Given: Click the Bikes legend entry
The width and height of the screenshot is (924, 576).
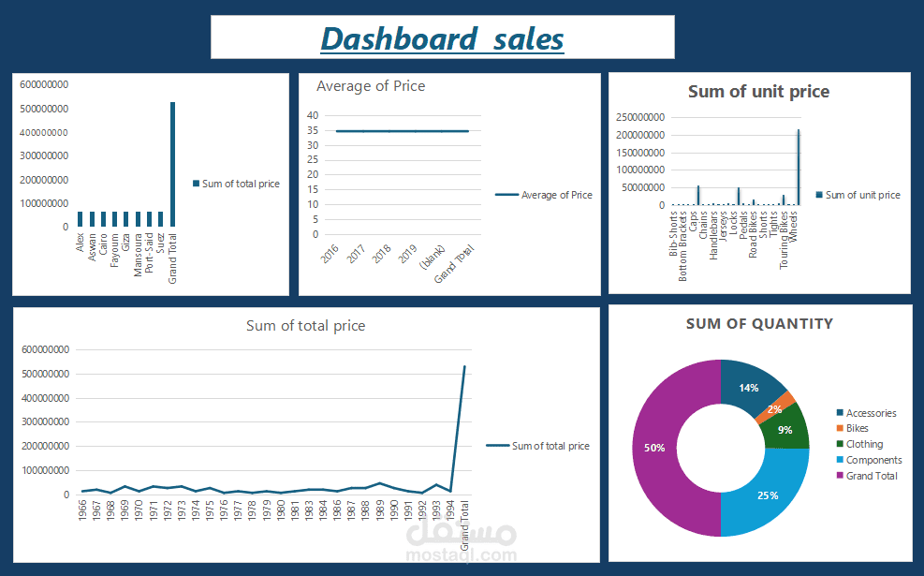Looking at the screenshot, I should [853, 428].
